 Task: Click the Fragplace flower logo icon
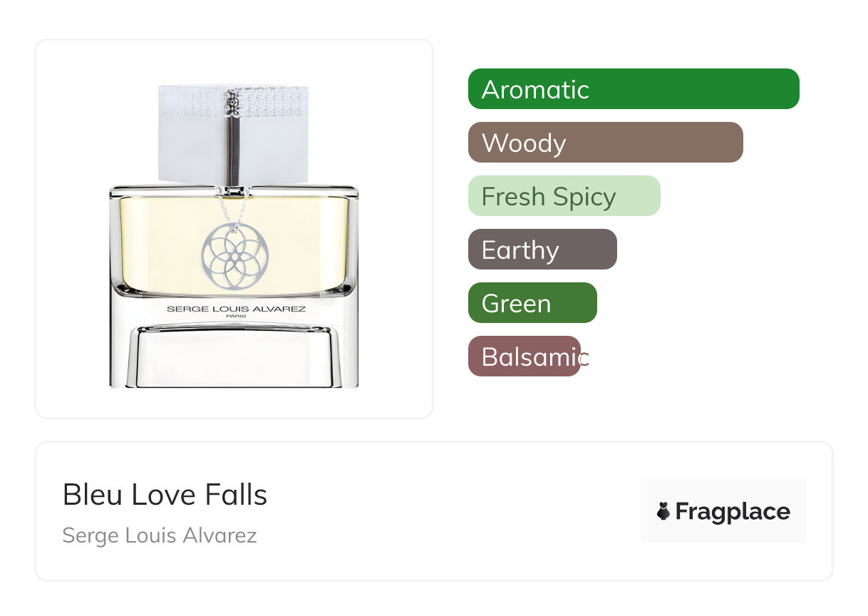(x=664, y=511)
